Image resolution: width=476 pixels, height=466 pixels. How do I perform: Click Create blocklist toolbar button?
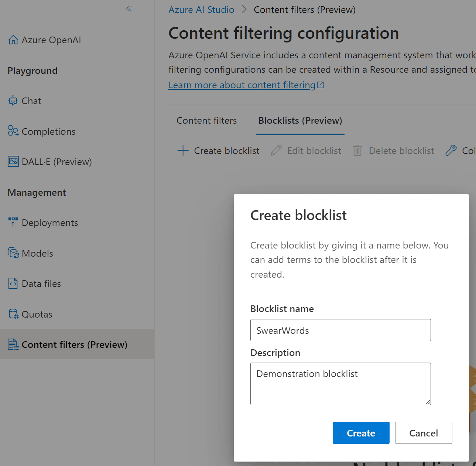click(219, 151)
